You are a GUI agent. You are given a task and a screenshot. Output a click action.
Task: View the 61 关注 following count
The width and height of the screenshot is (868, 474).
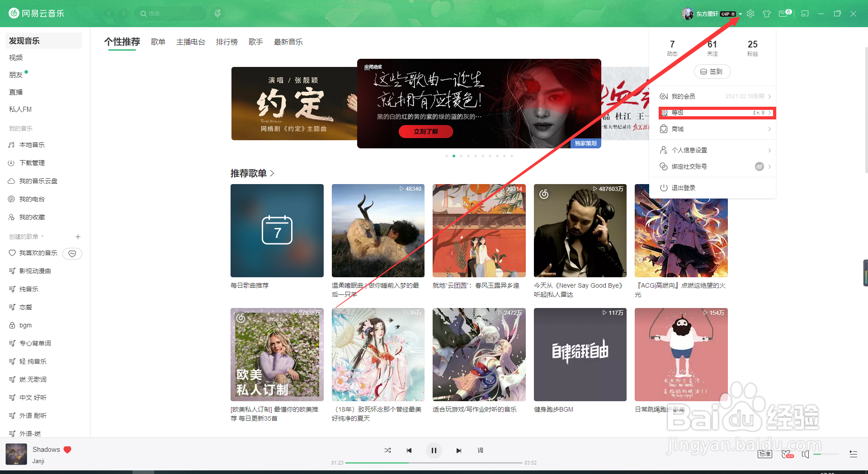tap(712, 47)
